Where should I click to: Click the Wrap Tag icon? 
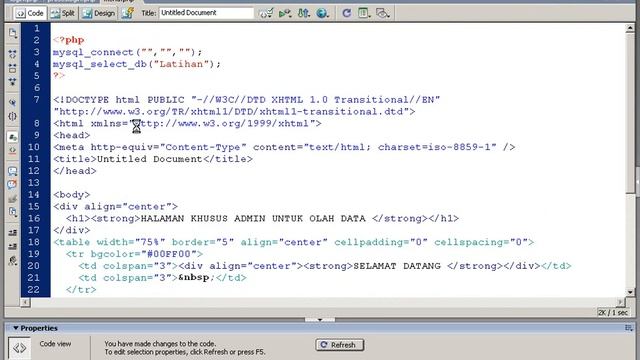tap(13, 199)
